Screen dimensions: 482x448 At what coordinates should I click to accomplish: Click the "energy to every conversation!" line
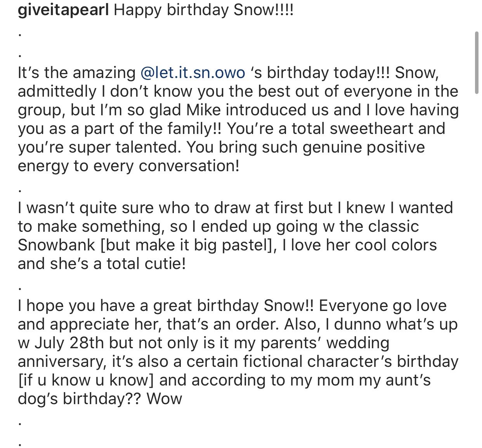128,166
